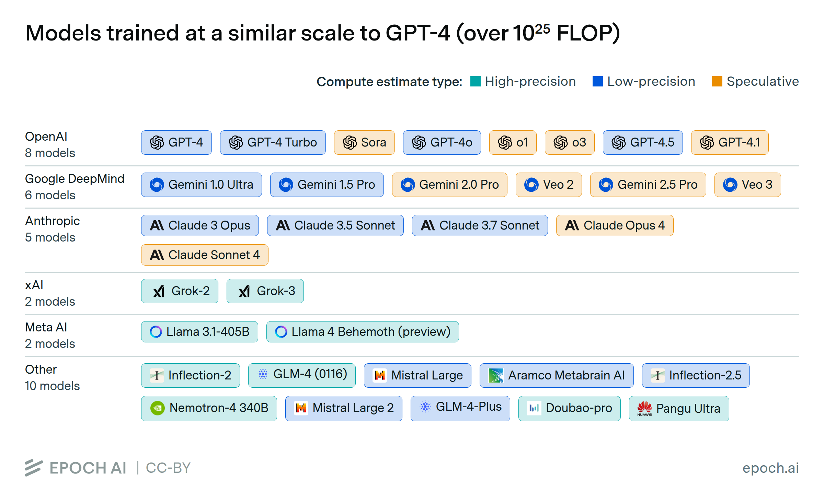Image resolution: width=824 pixels, height=504 pixels.
Task: Click the Mistral logo on Mistral Large 2
Action: (x=301, y=408)
